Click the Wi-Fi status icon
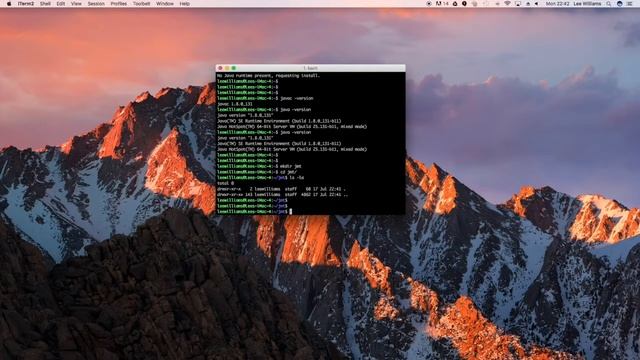 [507, 4]
